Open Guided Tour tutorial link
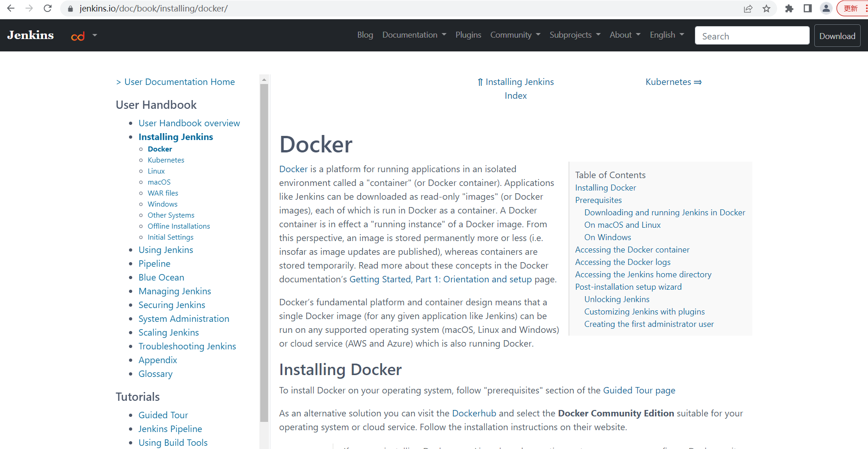Screen dimensions: 868x449 coord(163,415)
